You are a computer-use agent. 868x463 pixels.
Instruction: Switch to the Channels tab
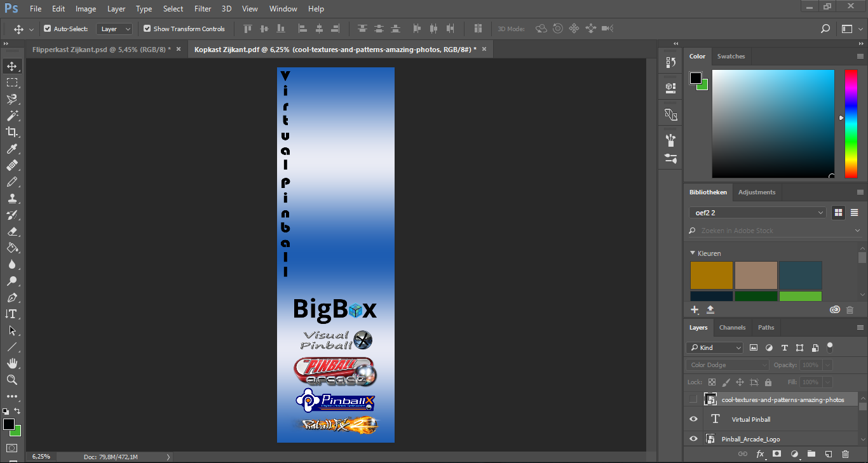732,328
